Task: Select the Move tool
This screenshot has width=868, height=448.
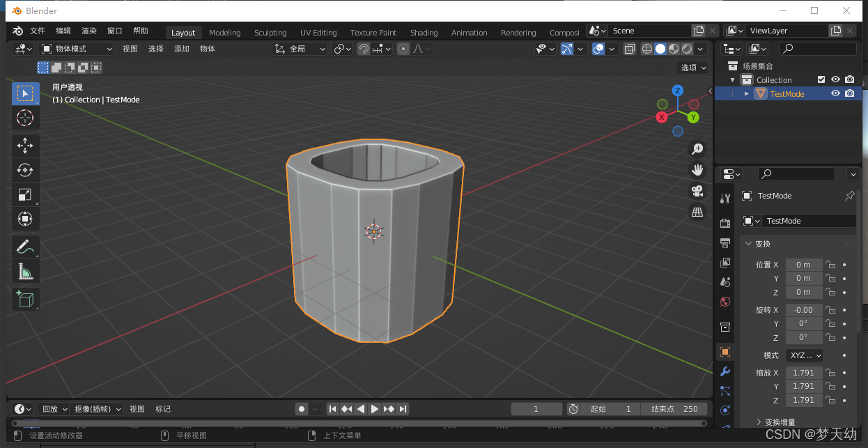Action: coord(25,146)
